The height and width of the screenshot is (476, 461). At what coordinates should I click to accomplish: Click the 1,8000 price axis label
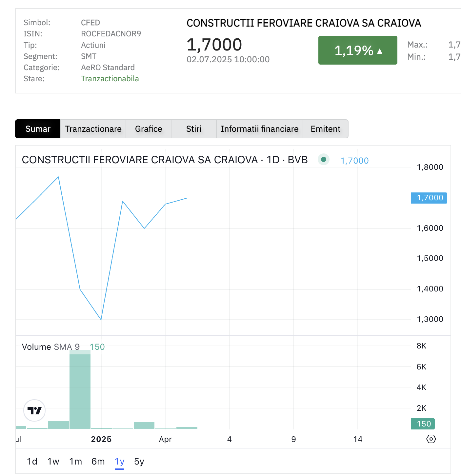pos(430,167)
